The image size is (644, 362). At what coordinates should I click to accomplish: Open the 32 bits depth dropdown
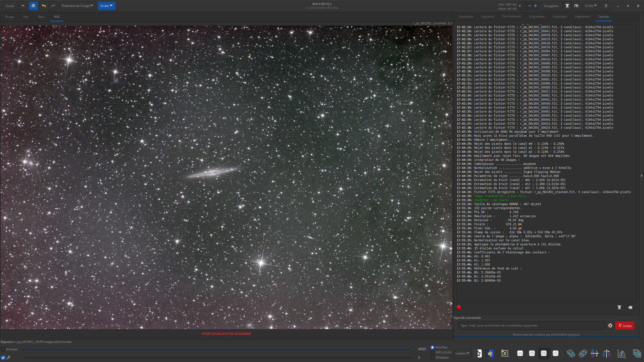pos(591,6)
